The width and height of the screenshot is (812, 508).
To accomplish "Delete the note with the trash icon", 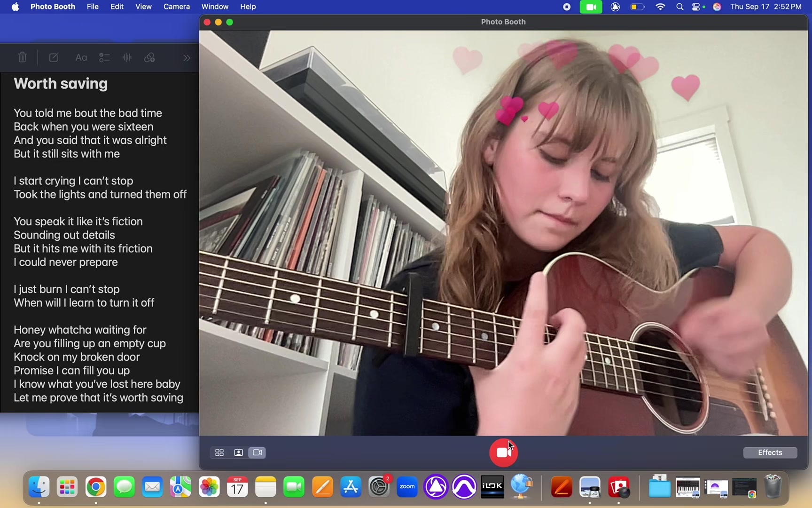I will pyautogui.click(x=22, y=57).
